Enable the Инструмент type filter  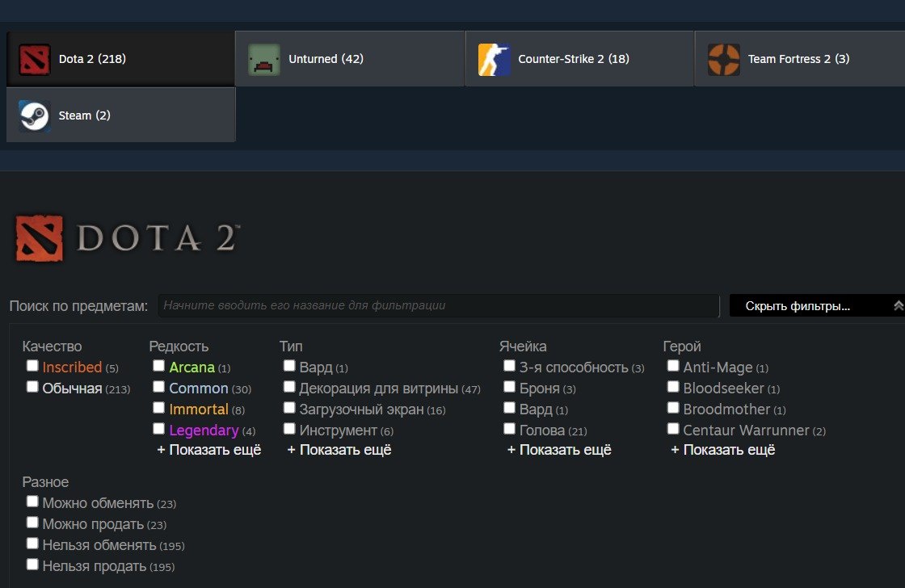[289, 429]
